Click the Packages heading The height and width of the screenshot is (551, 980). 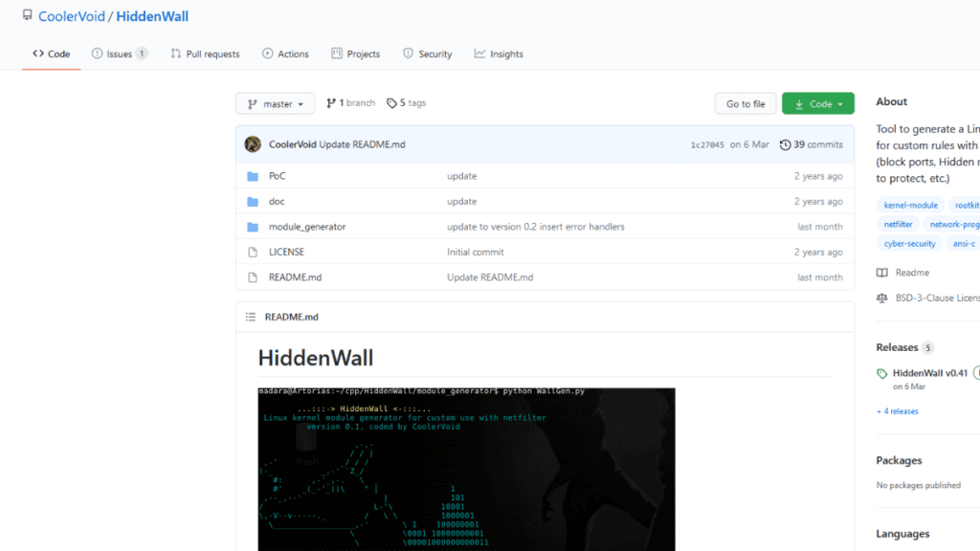899,460
